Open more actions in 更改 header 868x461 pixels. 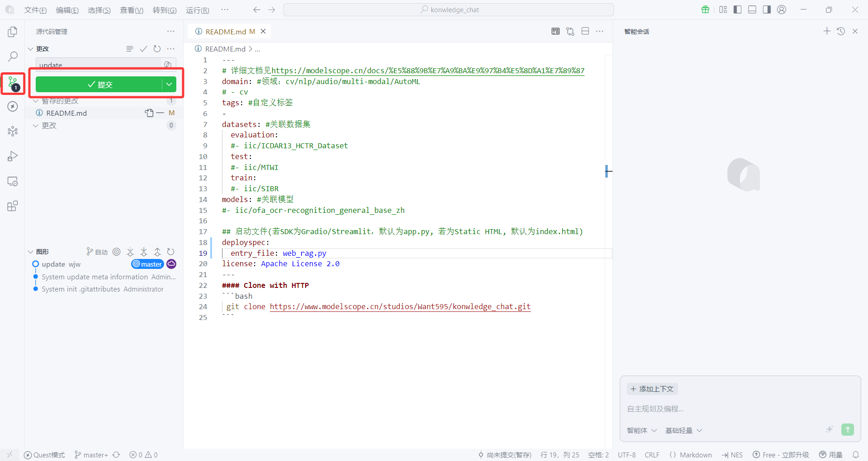170,49
